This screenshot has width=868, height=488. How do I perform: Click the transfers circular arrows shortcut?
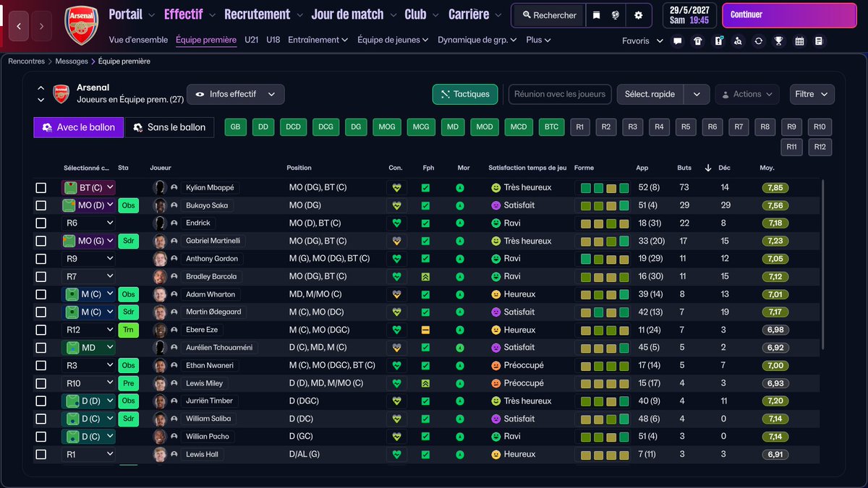tap(758, 41)
